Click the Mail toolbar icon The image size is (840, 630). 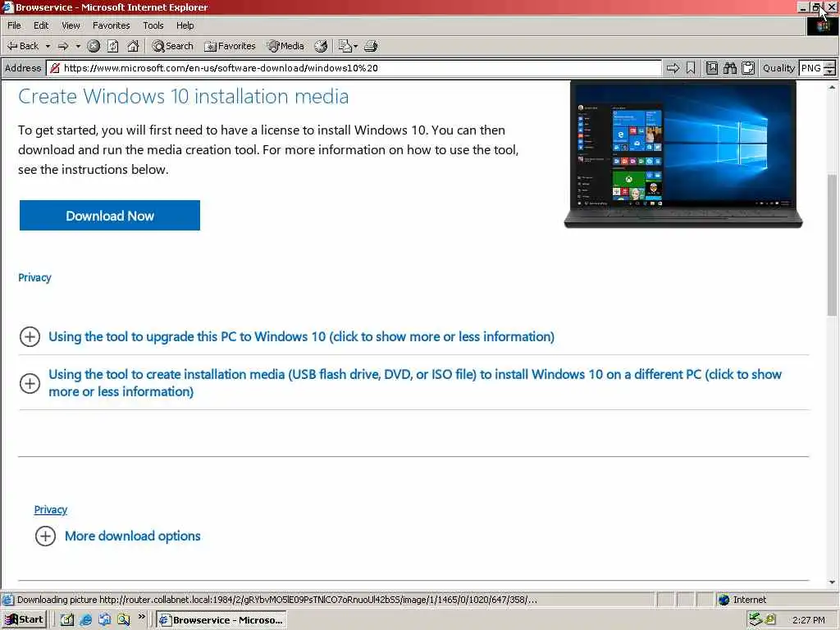tap(345, 46)
